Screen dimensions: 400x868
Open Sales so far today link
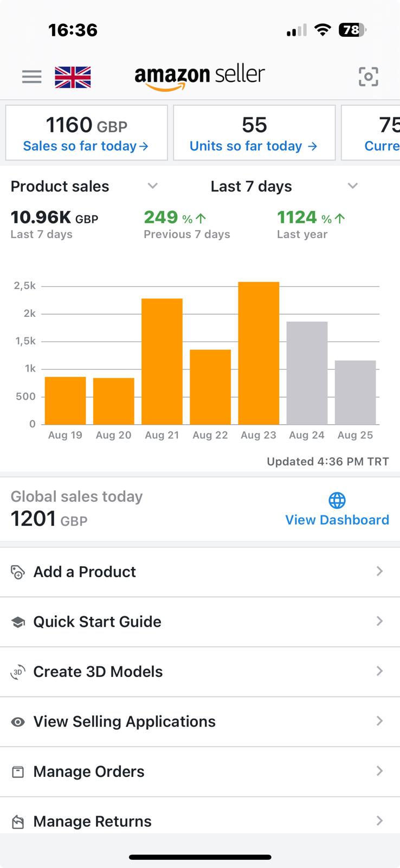click(86, 146)
